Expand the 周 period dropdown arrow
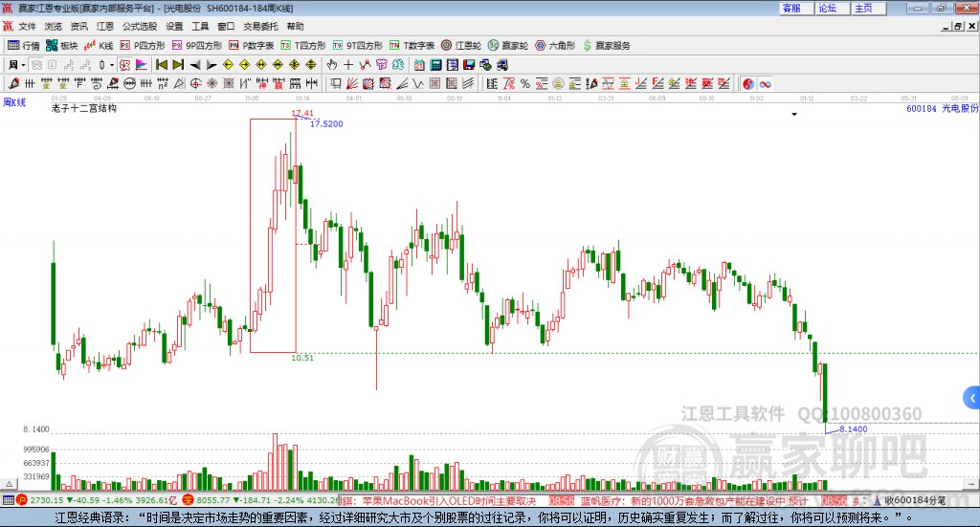Screen dimensions: 980x527 23,65
